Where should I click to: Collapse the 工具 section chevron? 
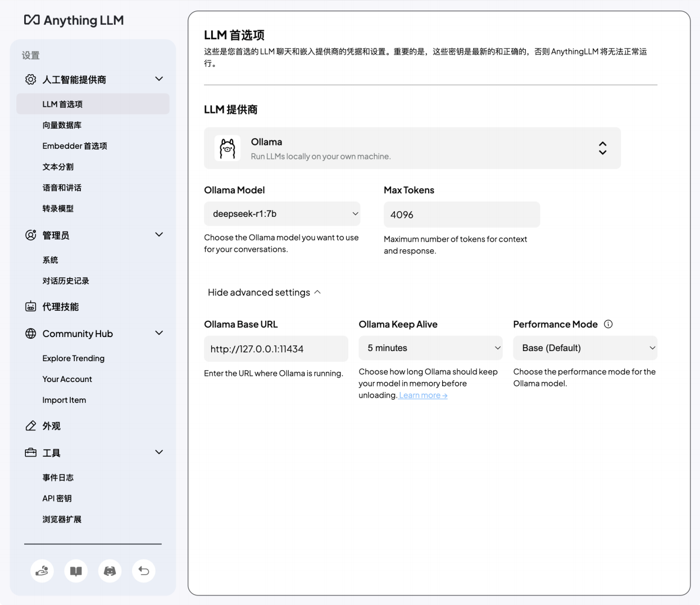(159, 452)
